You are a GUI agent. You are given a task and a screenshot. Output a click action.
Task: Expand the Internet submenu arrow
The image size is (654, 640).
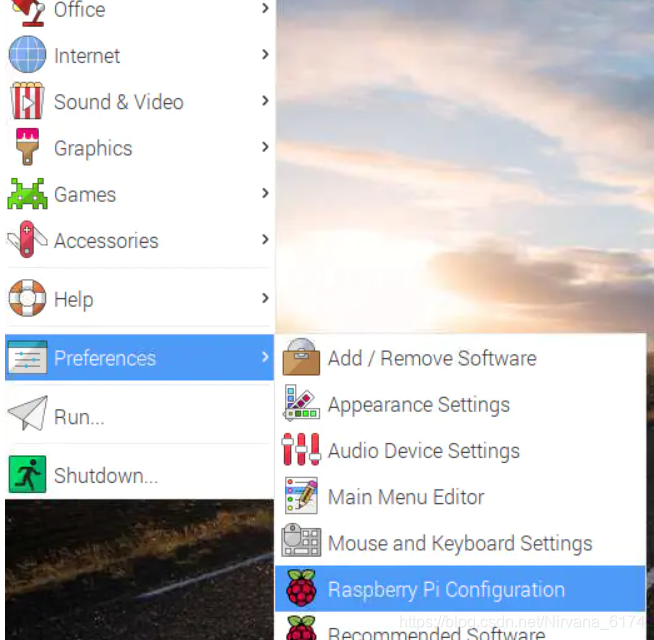point(265,54)
